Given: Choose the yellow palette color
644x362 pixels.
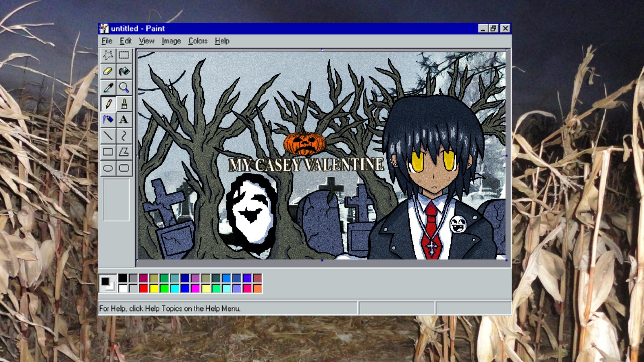Looking at the screenshot, I should point(154,289).
